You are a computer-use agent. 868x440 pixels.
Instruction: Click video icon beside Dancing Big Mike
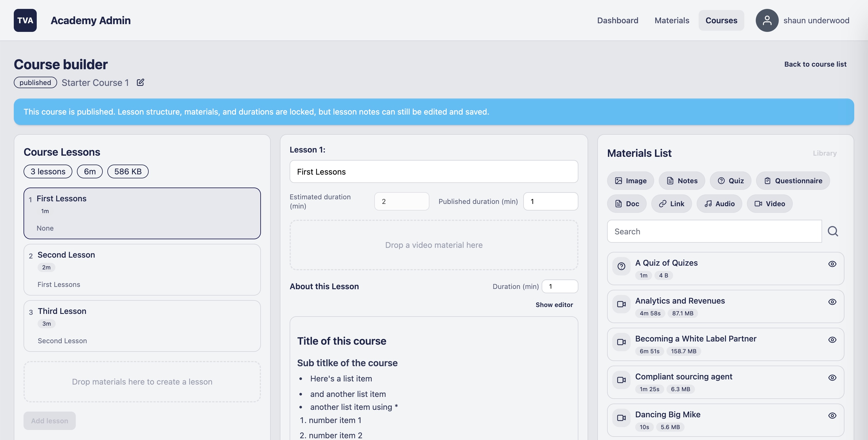621,418
